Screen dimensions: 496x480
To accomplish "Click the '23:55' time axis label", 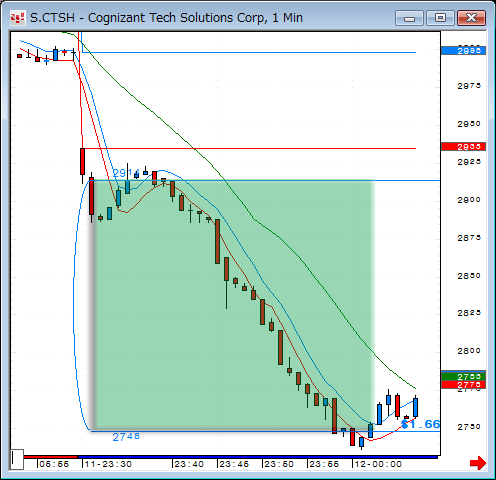I will [324, 464].
